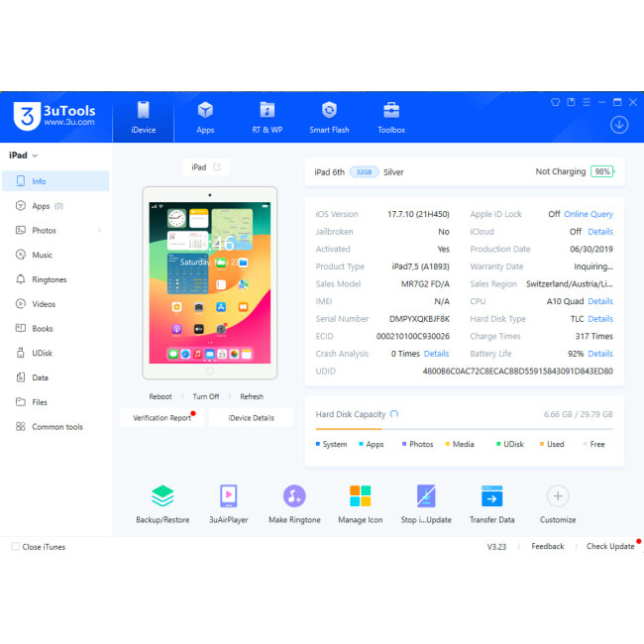Click the edit icon beside iPad name
644x644 pixels.
pos(217,166)
